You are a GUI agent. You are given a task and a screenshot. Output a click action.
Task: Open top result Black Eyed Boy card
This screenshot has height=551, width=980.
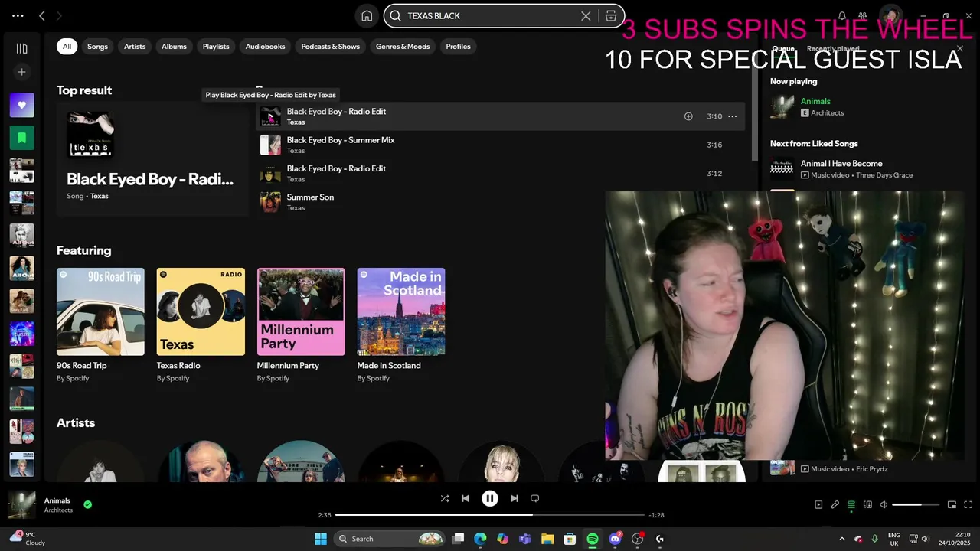tap(152, 159)
